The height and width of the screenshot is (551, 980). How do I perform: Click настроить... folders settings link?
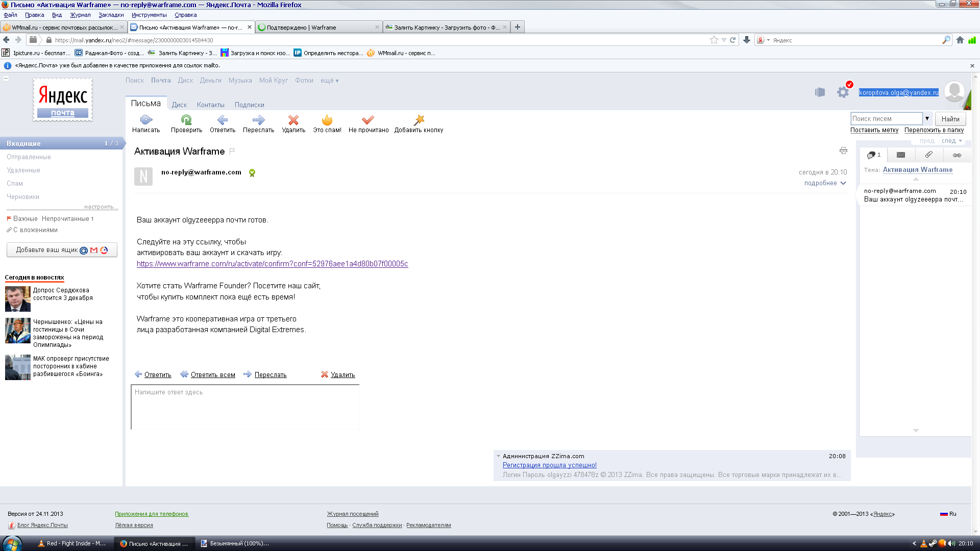tap(101, 207)
